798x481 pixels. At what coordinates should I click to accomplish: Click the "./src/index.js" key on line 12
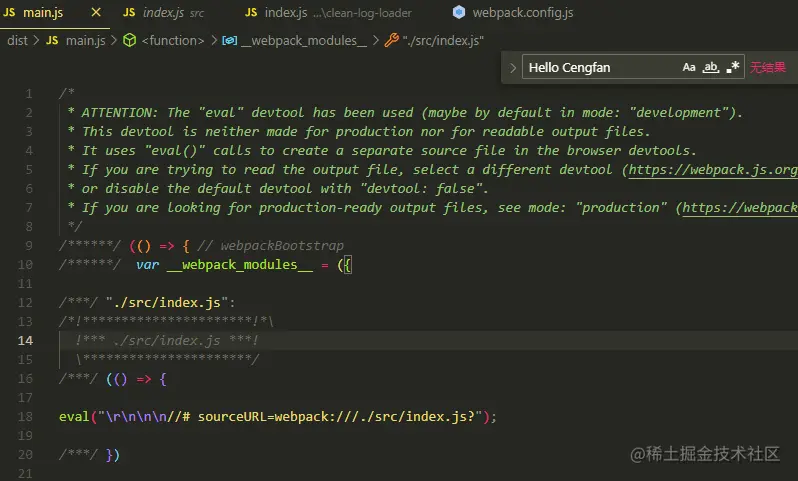[x=167, y=303]
